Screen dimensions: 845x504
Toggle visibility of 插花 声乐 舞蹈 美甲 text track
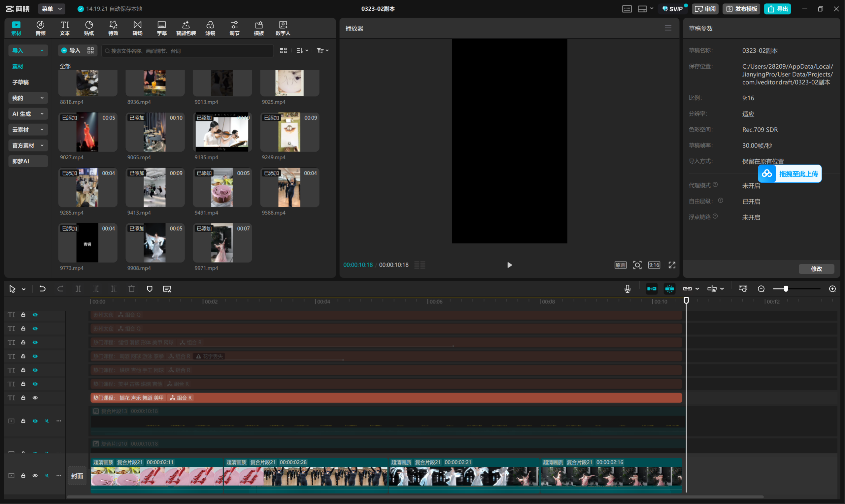[35, 398]
